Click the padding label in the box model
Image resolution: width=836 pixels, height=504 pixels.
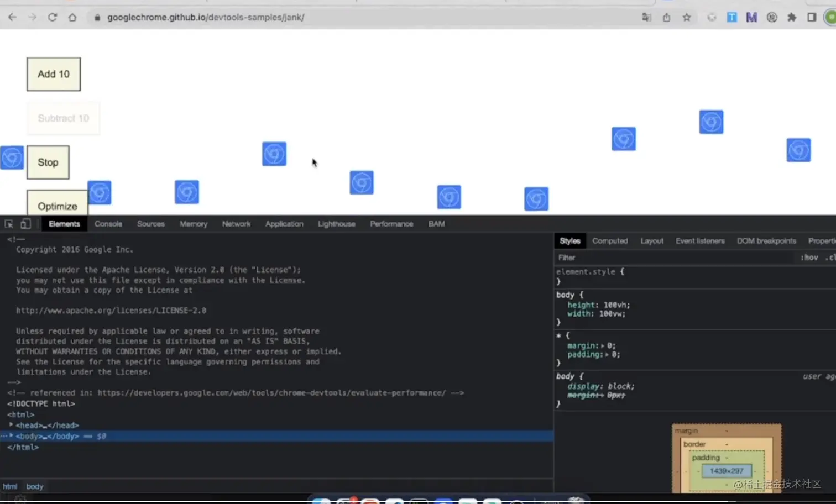coord(706,458)
